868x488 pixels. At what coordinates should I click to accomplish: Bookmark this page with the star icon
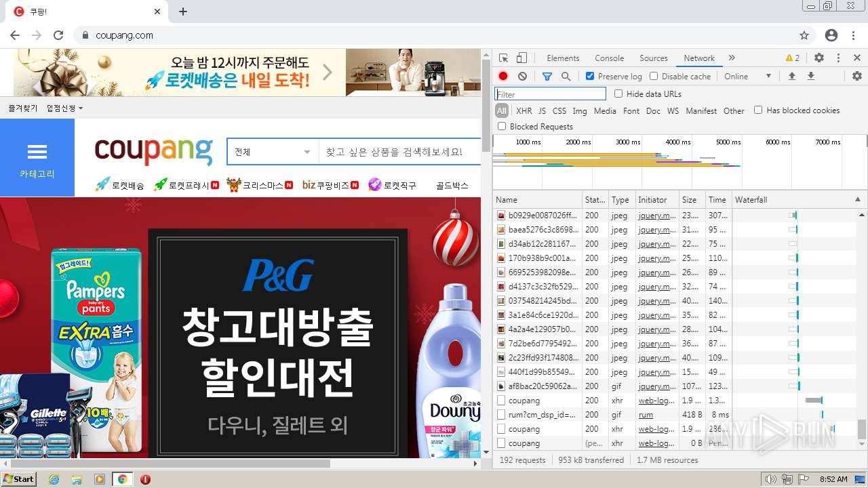pos(804,35)
